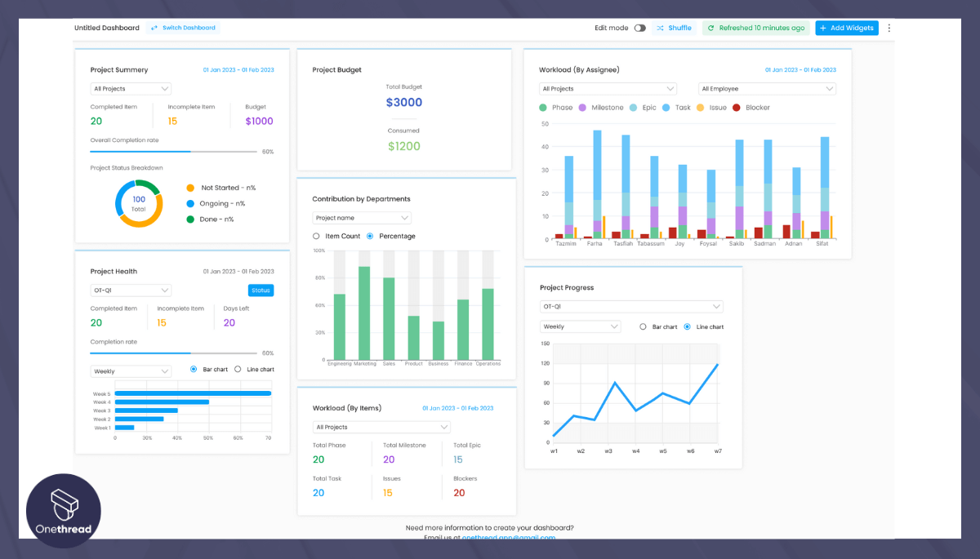
Task: Select Line chart in Project Health
Action: (238, 370)
